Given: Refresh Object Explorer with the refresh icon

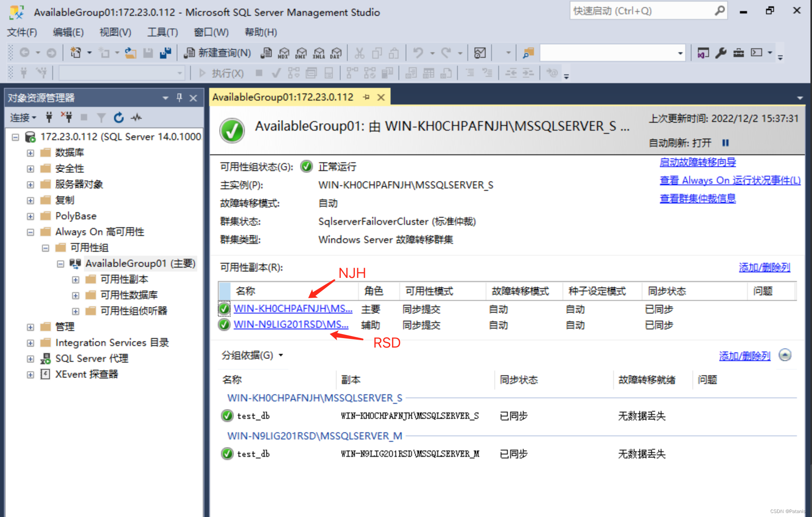Looking at the screenshot, I should pyautogui.click(x=118, y=117).
